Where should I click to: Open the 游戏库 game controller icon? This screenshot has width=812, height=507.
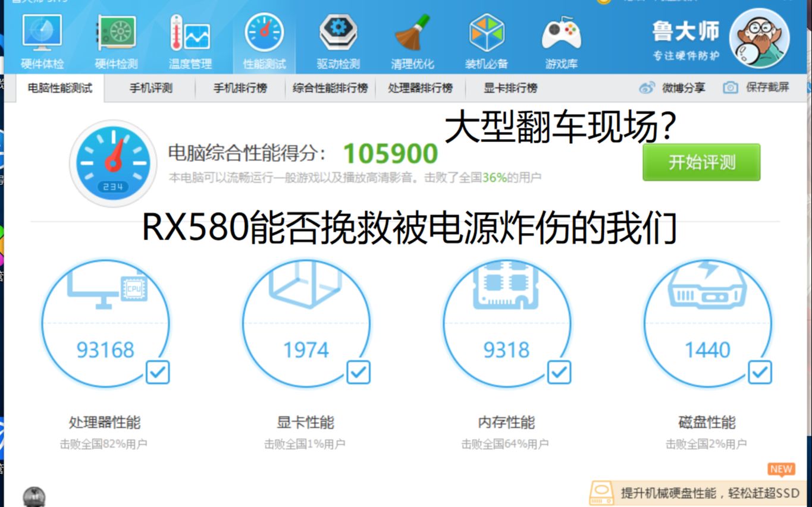[561, 34]
